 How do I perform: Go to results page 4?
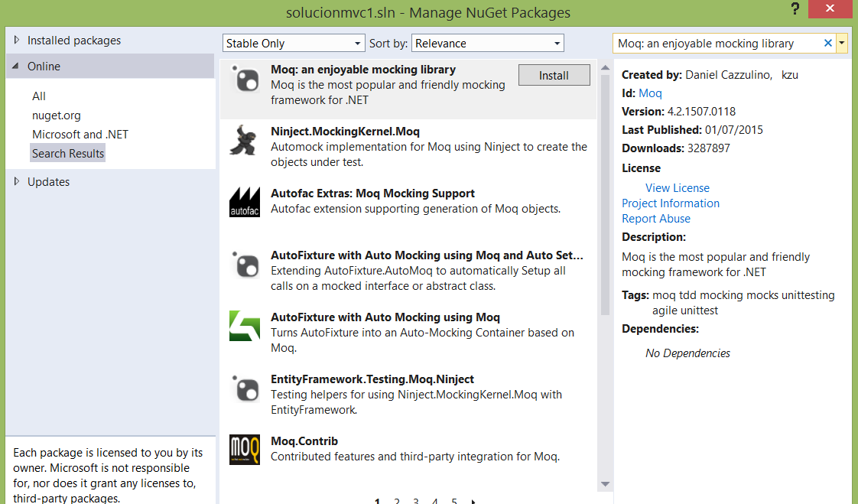tap(435, 501)
